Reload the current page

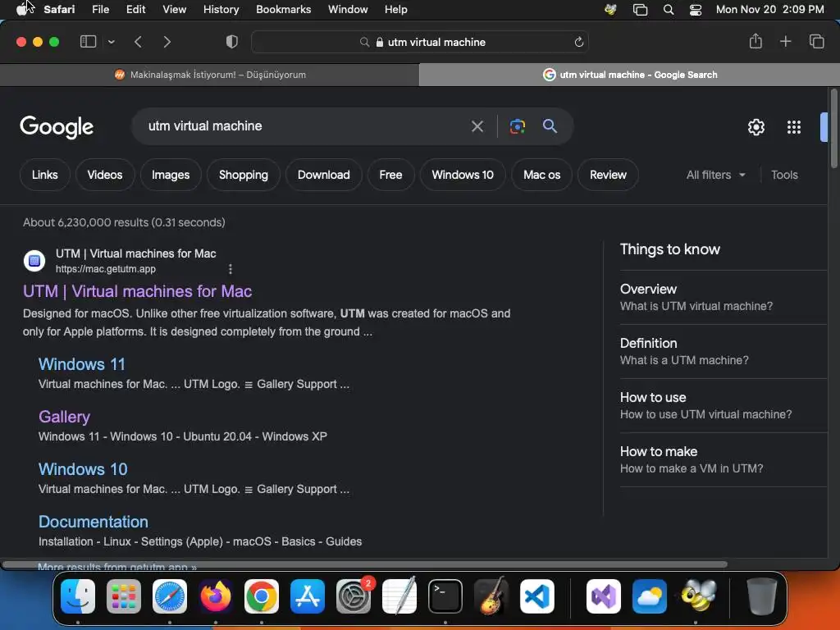pyautogui.click(x=578, y=42)
